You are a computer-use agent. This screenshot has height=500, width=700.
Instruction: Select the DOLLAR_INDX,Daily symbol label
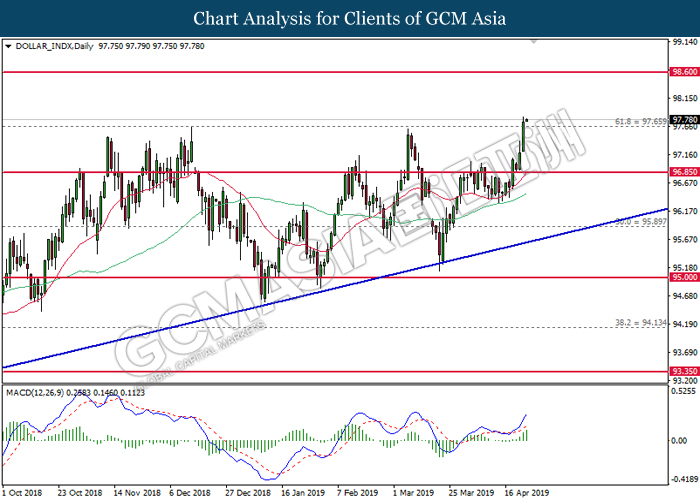click(52, 46)
